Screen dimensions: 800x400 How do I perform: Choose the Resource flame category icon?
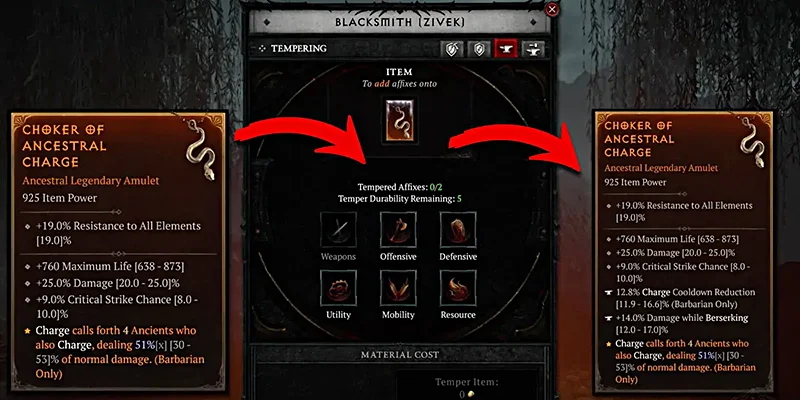click(458, 288)
